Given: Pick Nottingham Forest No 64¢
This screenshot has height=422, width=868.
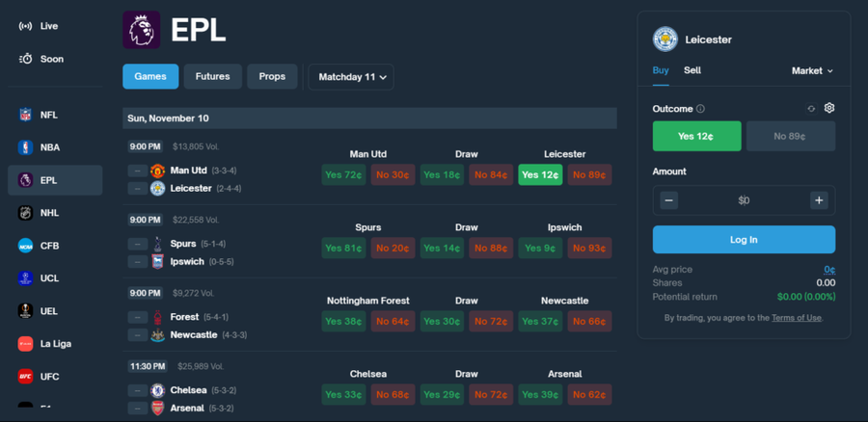Looking at the screenshot, I should click(393, 322).
